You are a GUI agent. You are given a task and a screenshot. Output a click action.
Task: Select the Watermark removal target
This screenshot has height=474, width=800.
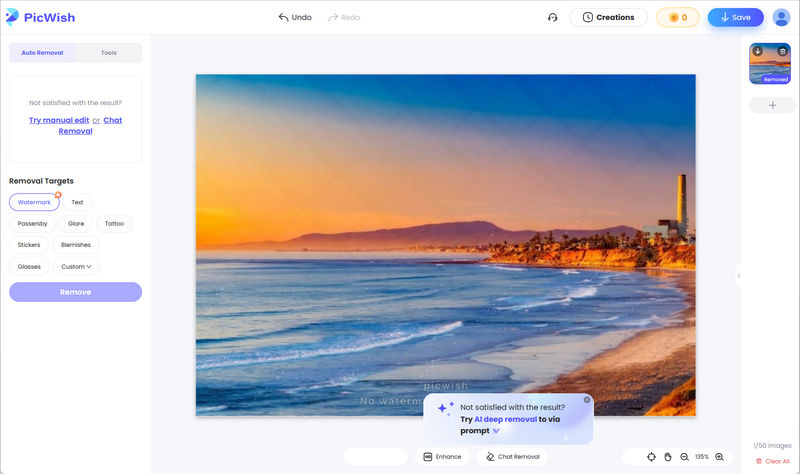34,202
